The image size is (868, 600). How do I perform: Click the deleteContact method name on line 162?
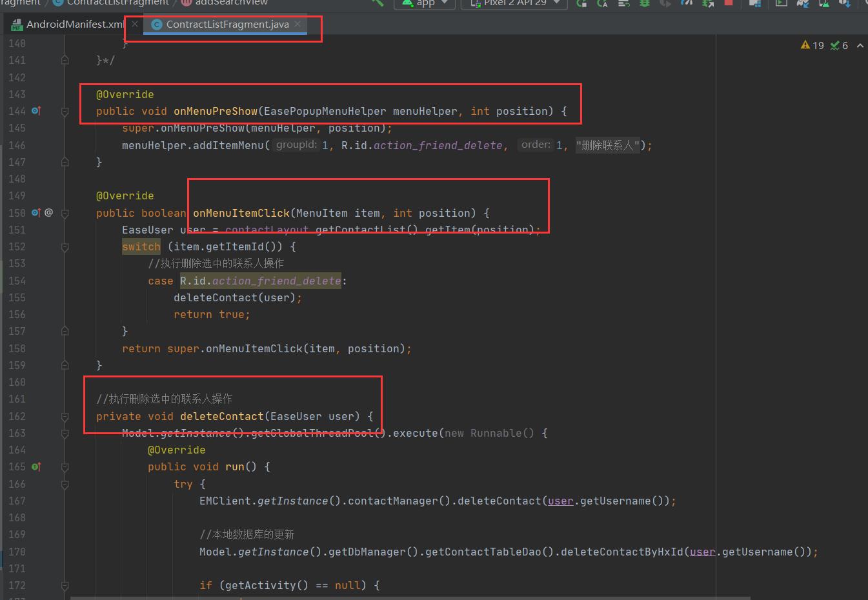pyautogui.click(x=222, y=416)
